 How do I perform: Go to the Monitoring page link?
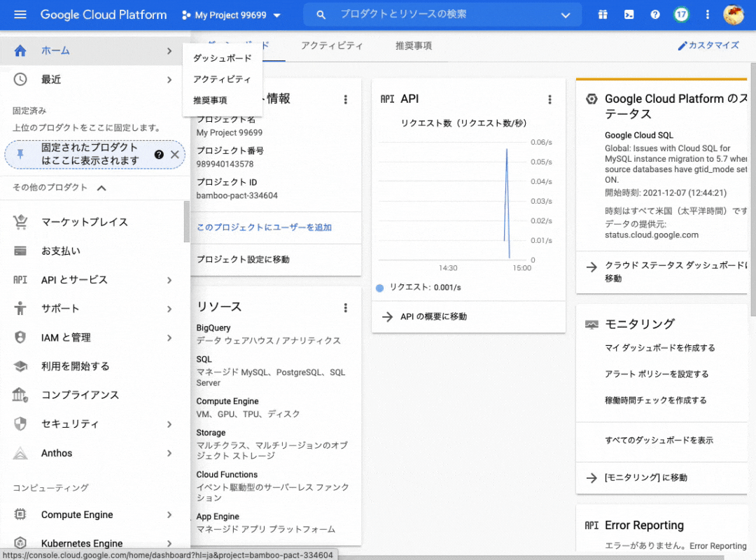646,477
